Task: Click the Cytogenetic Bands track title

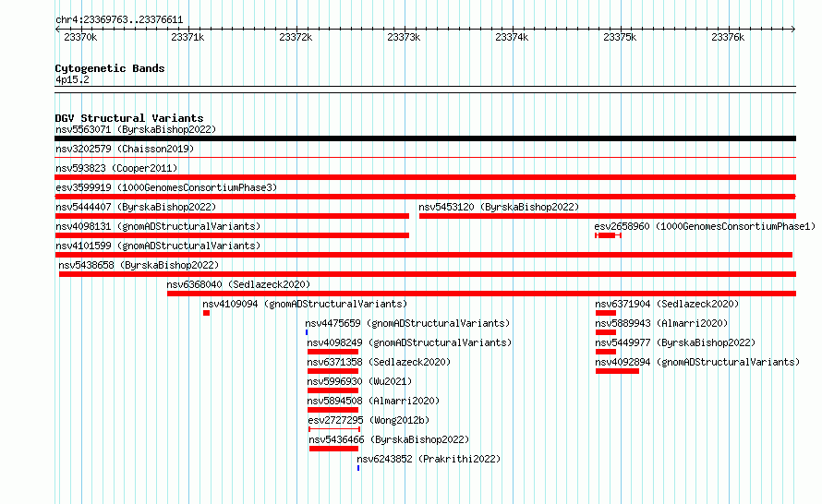Action: tap(110, 68)
